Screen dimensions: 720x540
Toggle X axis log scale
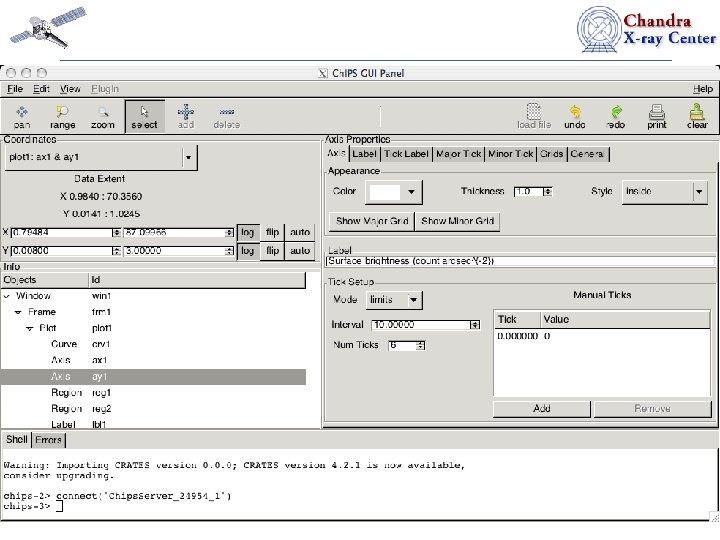[x=248, y=232]
